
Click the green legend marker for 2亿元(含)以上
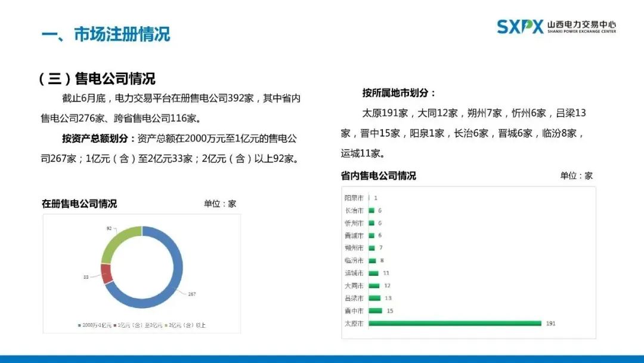[x=165, y=325]
